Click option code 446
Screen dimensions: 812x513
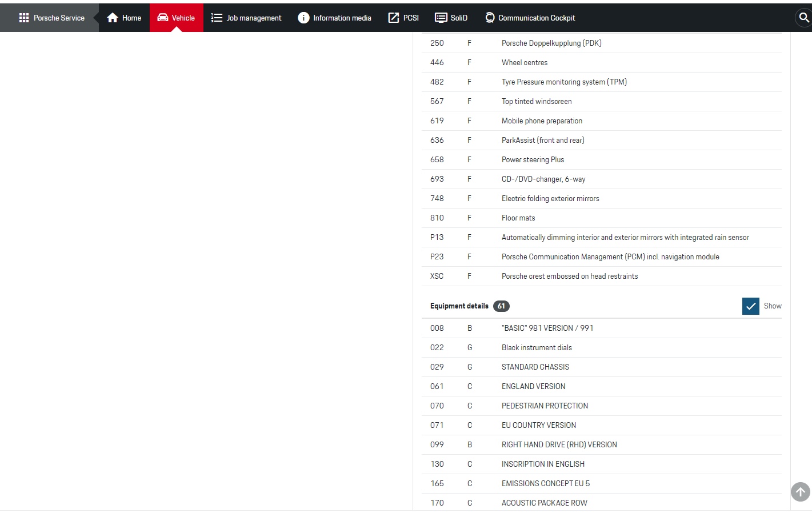437,62
